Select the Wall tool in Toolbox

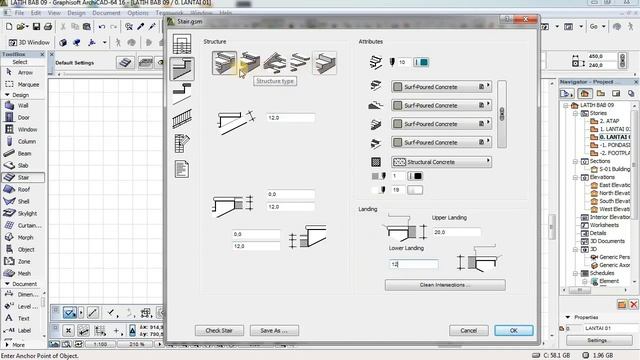click(23, 105)
